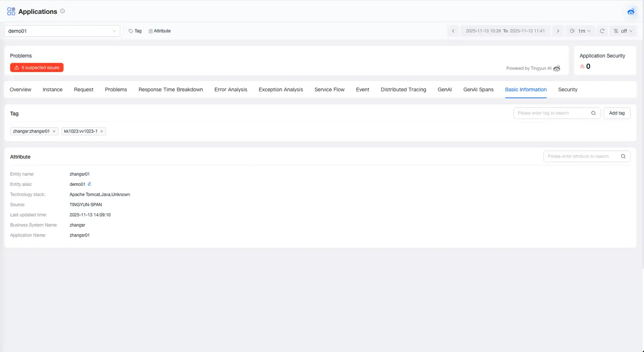This screenshot has height=352, width=644.
Task: Click the Add tag button
Action: (617, 113)
